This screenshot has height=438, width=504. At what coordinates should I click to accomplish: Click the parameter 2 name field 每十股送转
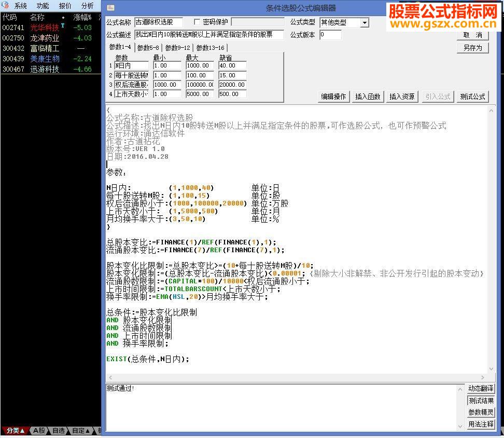click(132, 75)
